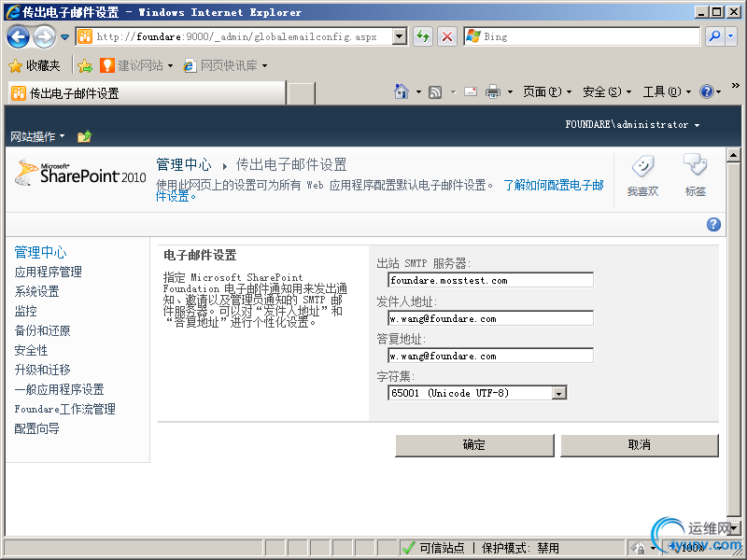Click the page-loaded green check icon
The width and height of the screenshot is (747, 560).
pos(408,548)
